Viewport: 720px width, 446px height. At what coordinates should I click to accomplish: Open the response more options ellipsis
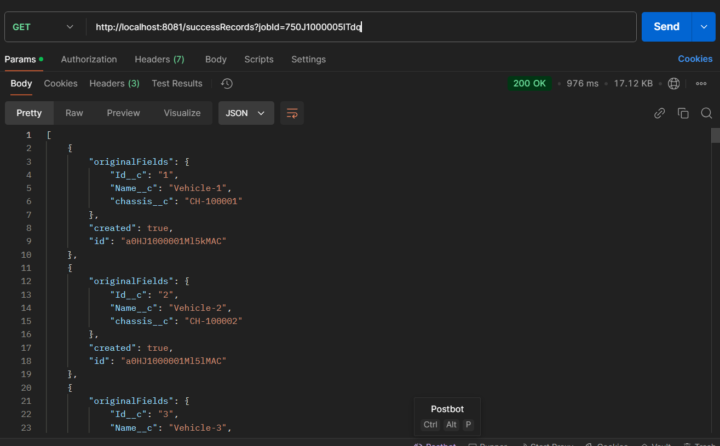pos(701,84)
